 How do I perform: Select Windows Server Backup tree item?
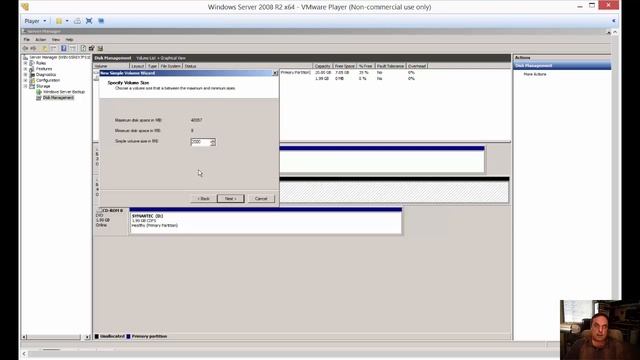coord(64,92)
